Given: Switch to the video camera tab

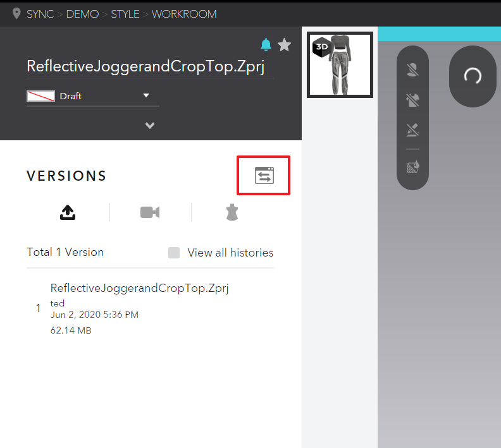Looking at the screenshot, I should [x=150, y=212].
